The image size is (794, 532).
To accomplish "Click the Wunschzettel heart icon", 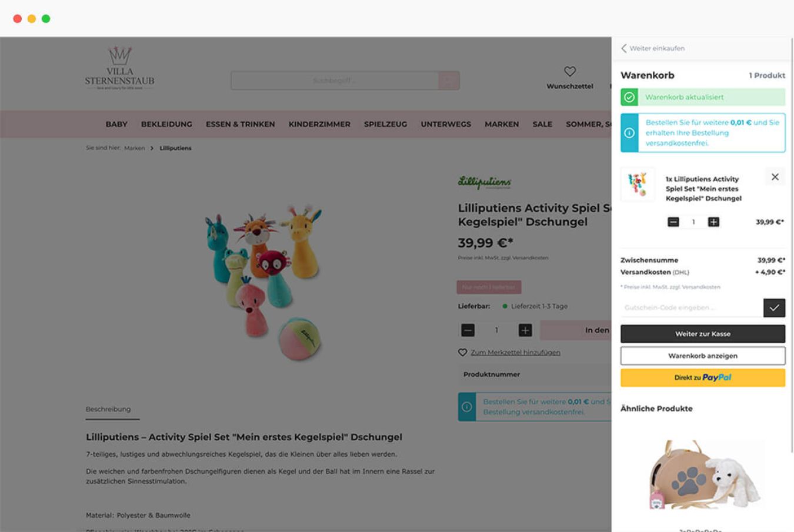I will 570,71.
